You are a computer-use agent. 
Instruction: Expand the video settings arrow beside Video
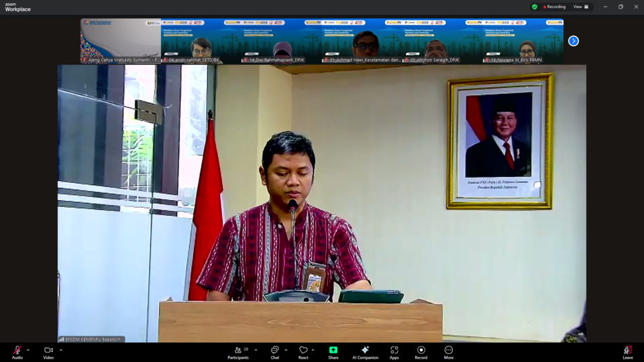(x=61, y=350)
